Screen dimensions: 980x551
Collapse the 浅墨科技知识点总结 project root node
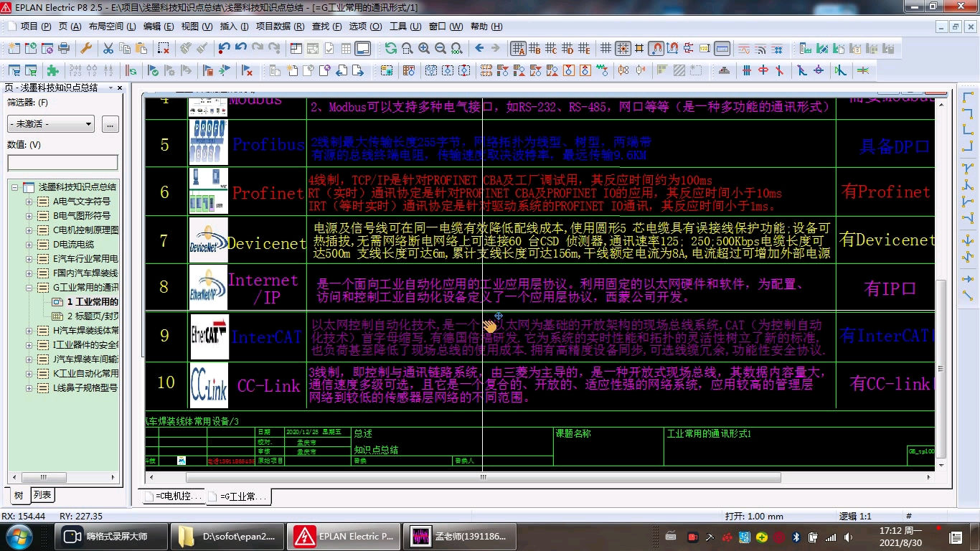click(x=15, y=187)
